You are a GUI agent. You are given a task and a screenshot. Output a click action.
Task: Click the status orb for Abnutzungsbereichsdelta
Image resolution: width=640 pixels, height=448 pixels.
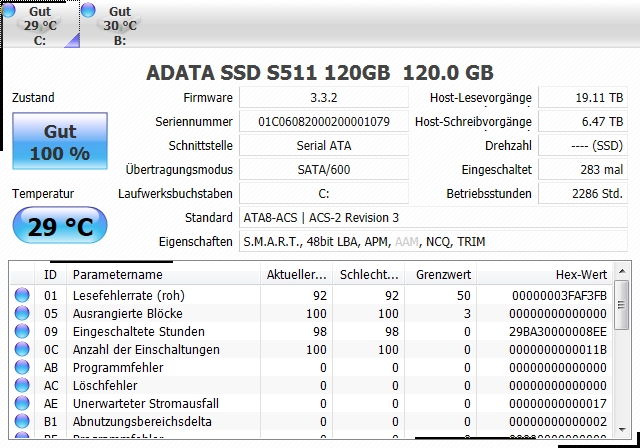click(x=22, y=421)
